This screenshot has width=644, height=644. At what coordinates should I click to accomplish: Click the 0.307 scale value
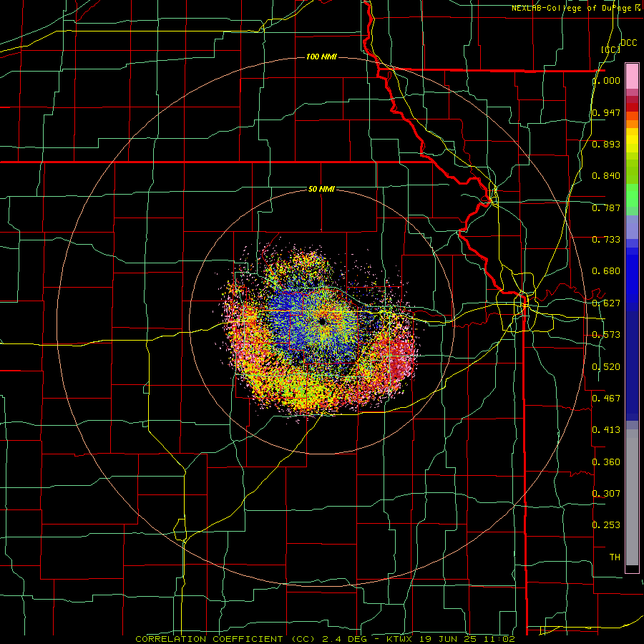click(606, 493)
